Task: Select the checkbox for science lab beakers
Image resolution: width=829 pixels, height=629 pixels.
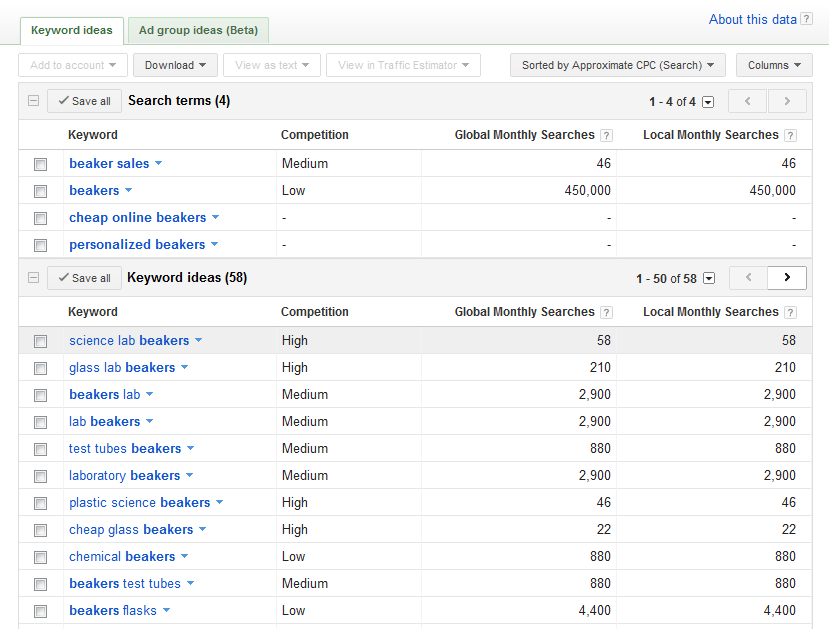Action: click(41, 341)
